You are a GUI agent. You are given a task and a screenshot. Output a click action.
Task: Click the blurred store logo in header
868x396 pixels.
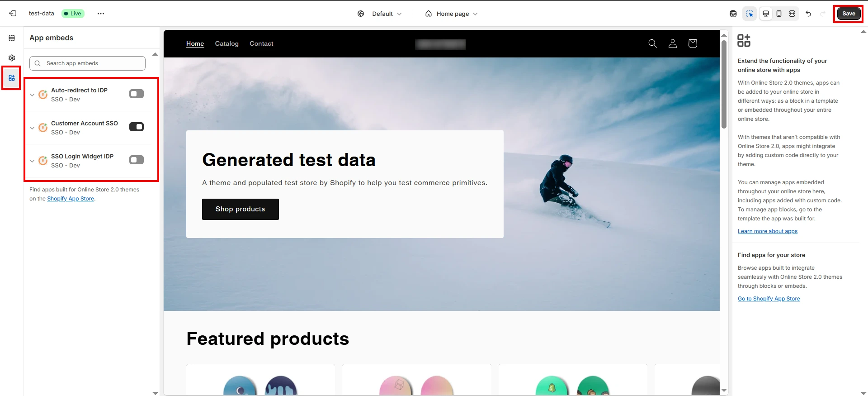tap(440, 44)
